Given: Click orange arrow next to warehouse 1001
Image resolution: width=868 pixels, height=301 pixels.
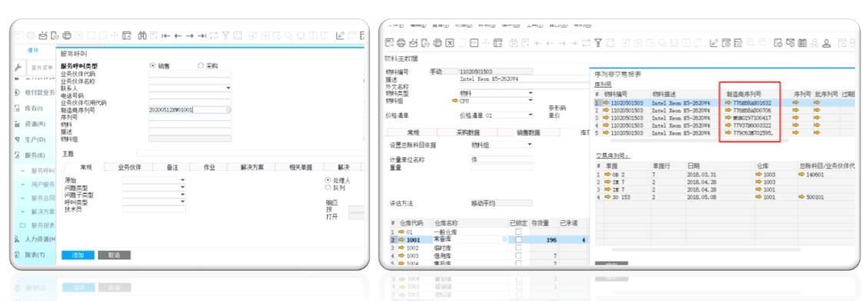Looking at the screenshot, I should [401, 240].
